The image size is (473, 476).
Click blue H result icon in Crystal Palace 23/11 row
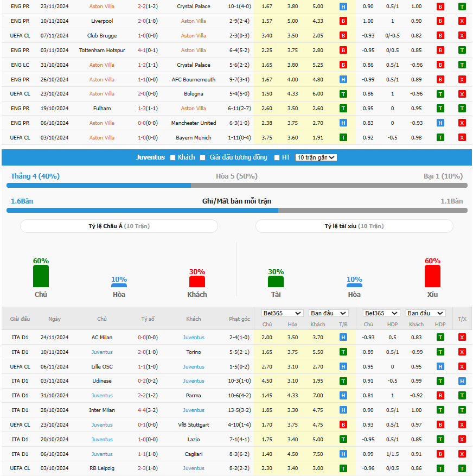(x=343, y=7)
